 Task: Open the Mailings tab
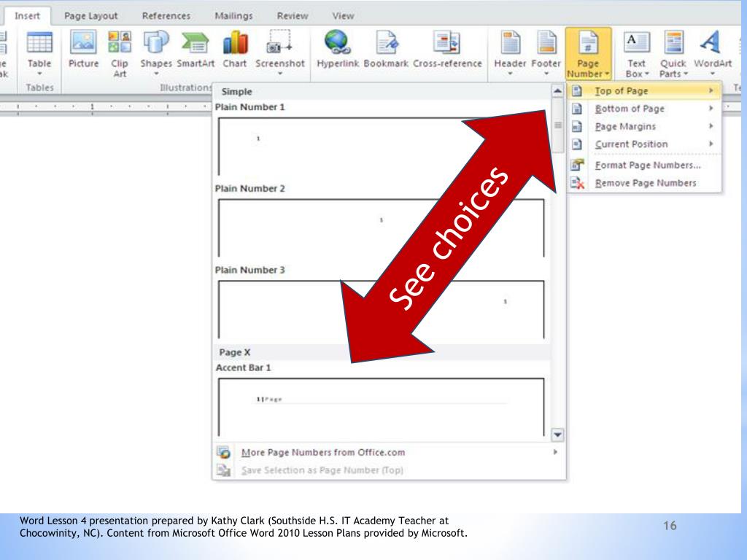coord(233,16)
